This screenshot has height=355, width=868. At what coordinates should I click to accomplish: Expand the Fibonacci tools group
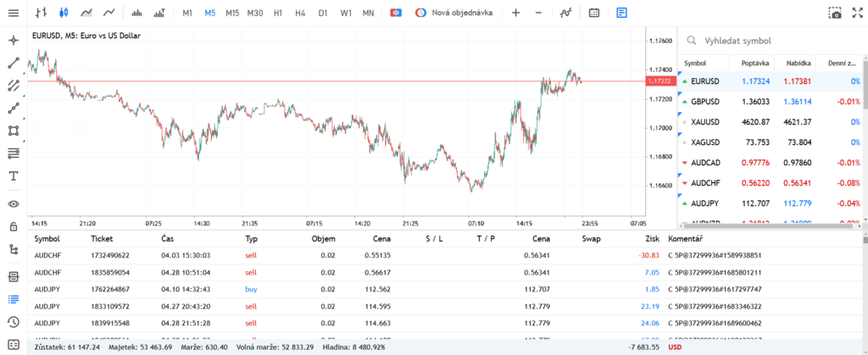coord(14,153)
